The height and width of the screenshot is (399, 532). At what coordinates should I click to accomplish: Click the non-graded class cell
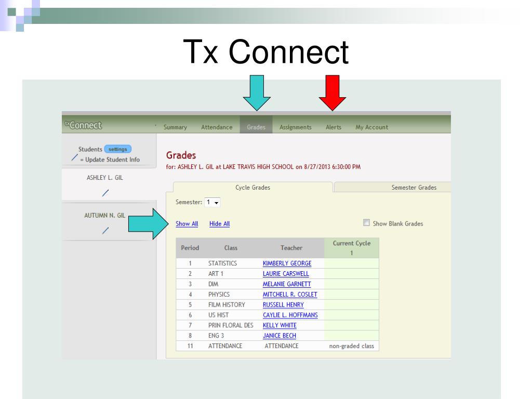pos(352,346)
